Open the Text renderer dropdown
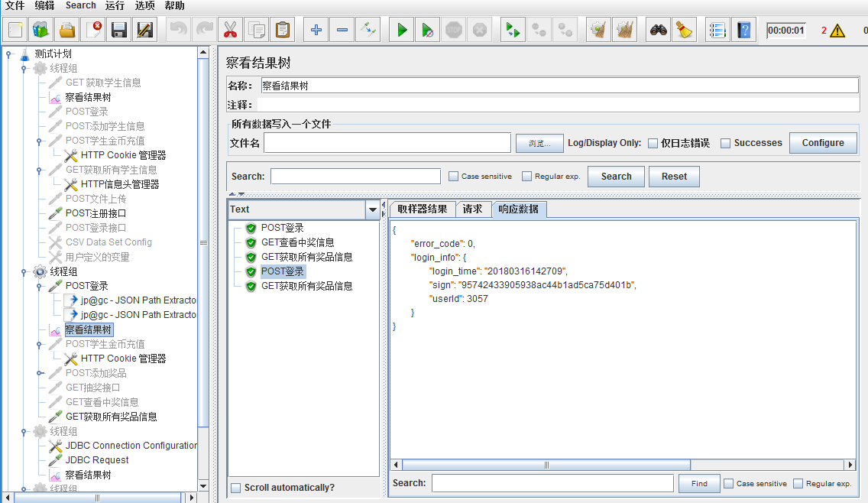Image resolution: width=868 pixels, height=503 pixels. 373,209
